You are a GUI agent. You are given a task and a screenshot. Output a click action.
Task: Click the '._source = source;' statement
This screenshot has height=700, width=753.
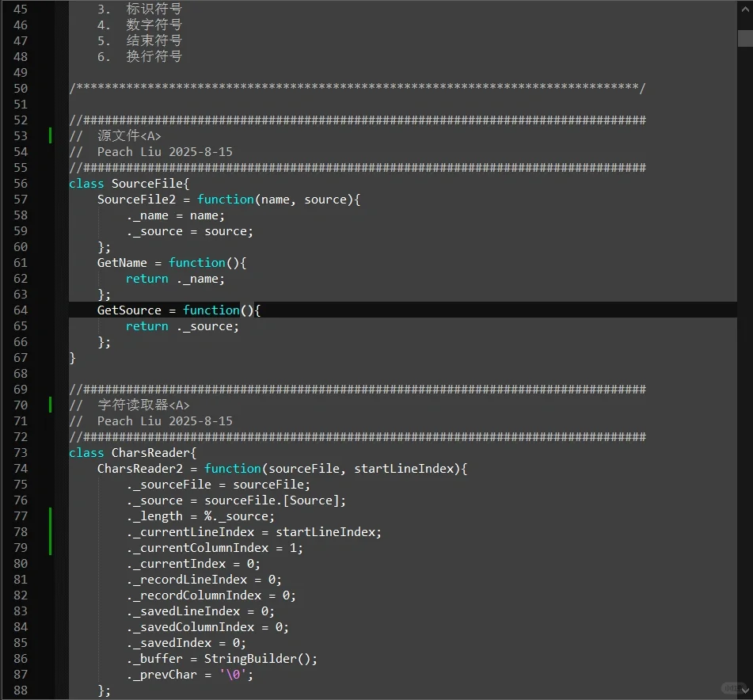tap(190, 231)
